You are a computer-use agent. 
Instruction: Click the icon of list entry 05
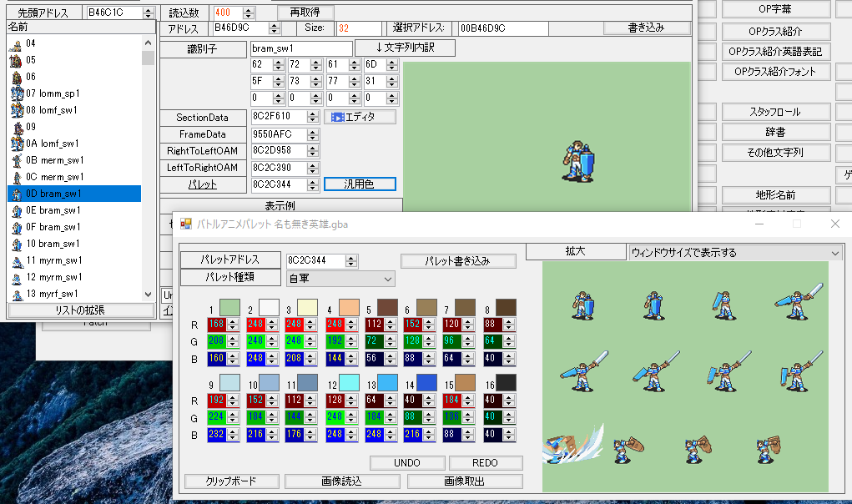coord(16,60)
